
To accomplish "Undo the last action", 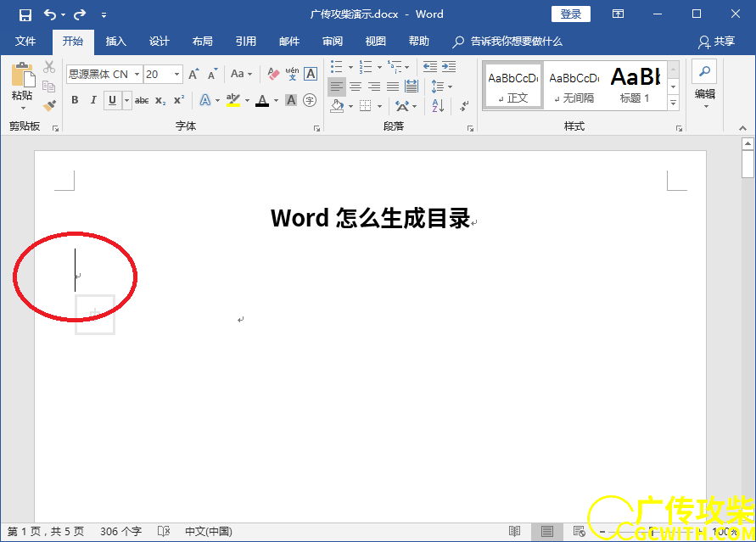I will pyautogui.click(x=49, y=14).
